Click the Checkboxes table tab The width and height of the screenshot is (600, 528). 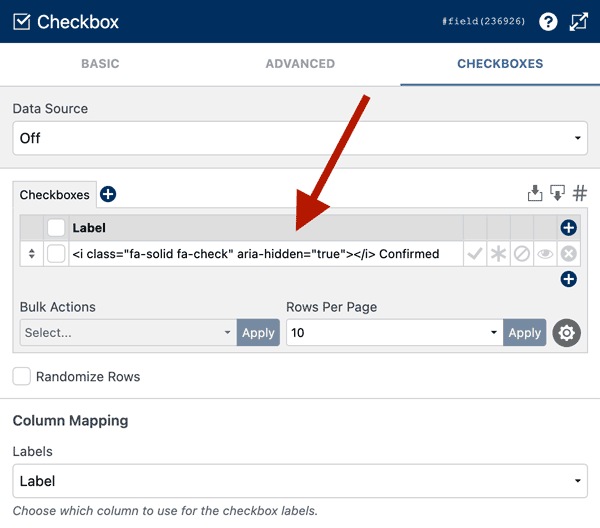point(55,195)
